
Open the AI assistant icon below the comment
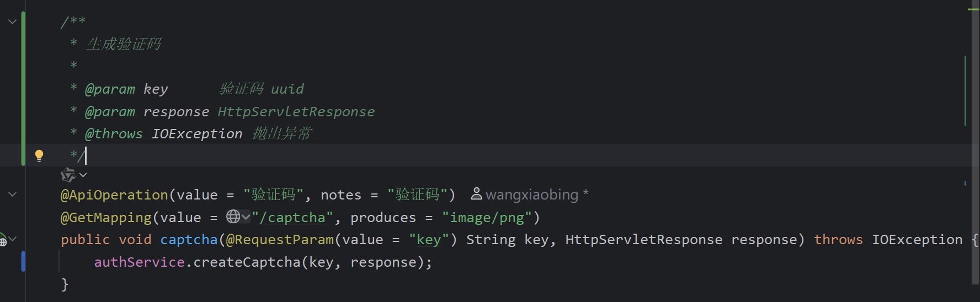pyautogui.click(x=68, y=175)
